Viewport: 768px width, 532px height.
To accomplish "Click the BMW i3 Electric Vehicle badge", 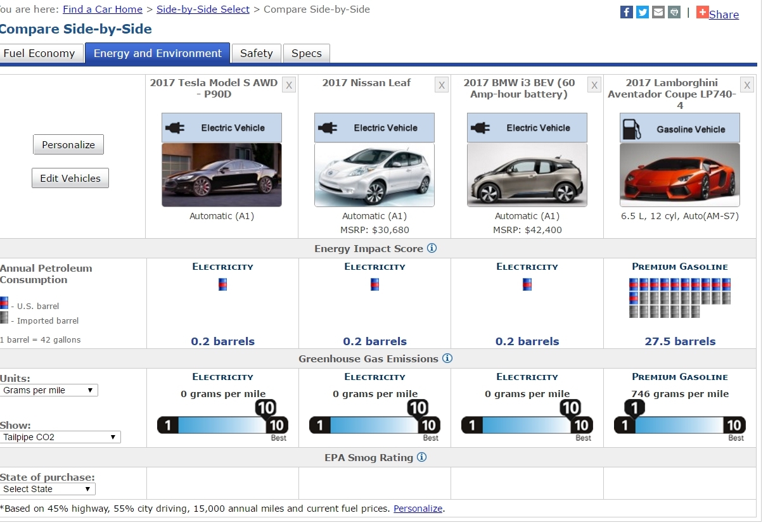I will 527,128.
